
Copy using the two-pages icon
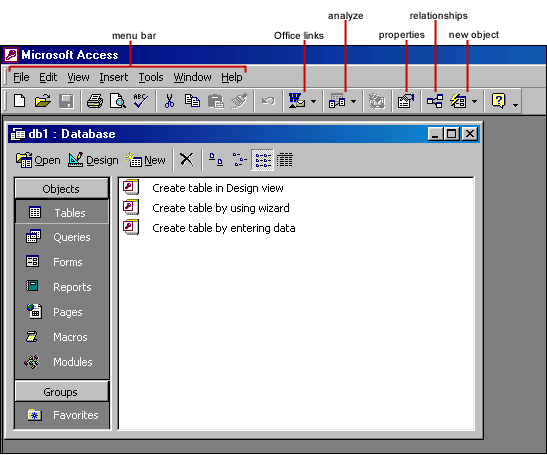coord(192,101)
